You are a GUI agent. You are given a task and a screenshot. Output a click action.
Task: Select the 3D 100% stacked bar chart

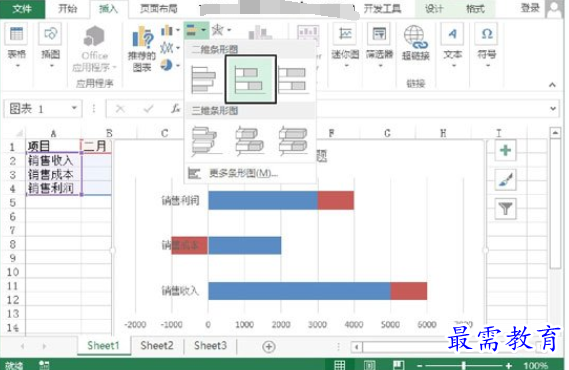(293, 140)
